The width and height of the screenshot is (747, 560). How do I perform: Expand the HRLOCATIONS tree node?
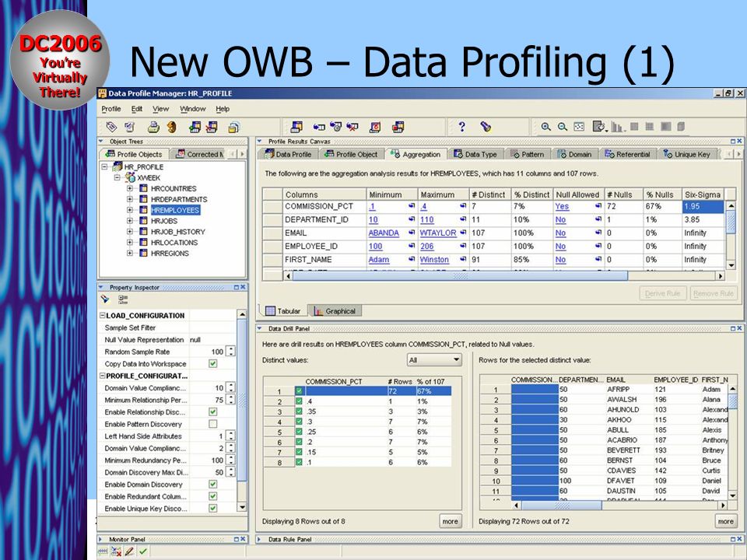[x=130, y=243]
